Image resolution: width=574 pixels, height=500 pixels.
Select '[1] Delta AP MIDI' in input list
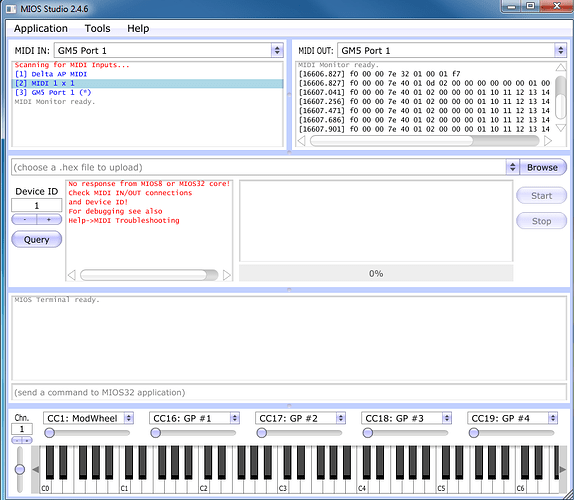pos(148,74)
